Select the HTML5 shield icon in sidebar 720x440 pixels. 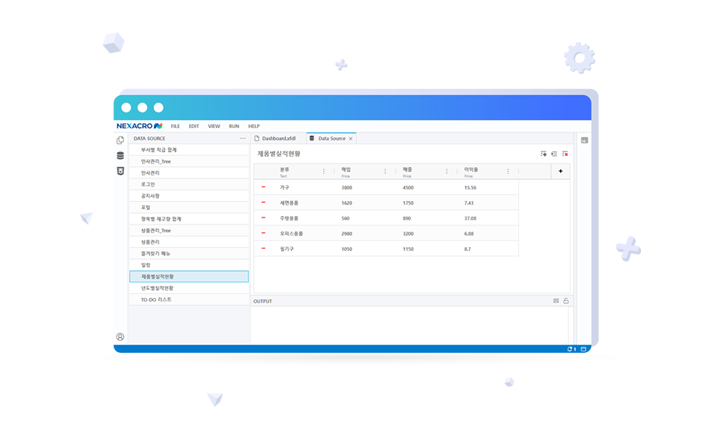pyautogui.click(x=121, y=171)
